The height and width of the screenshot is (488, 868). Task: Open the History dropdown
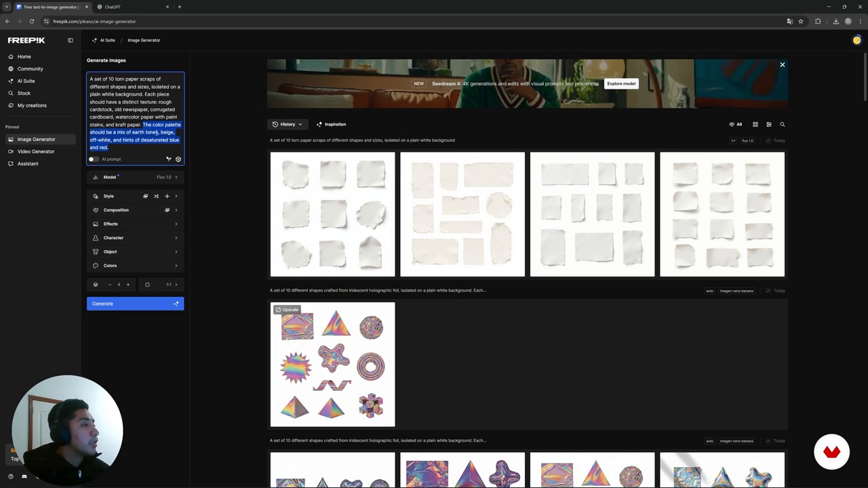(x=288, y=125)
